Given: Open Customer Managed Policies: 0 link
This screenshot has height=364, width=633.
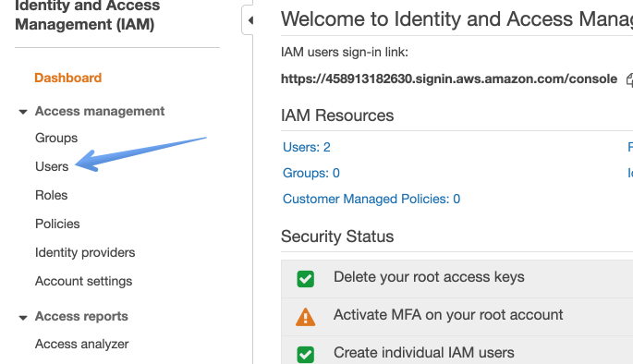Looking at the screenshot, I should pyautogui.click(x=371, y=199).
